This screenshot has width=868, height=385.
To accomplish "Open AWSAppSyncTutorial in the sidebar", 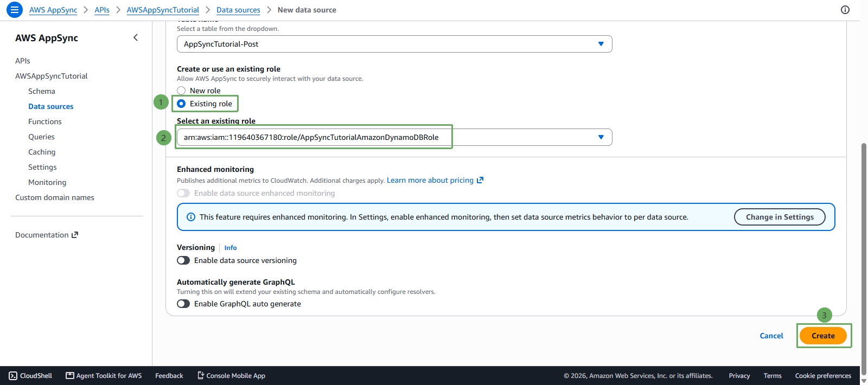I will (x=52, y=76).
